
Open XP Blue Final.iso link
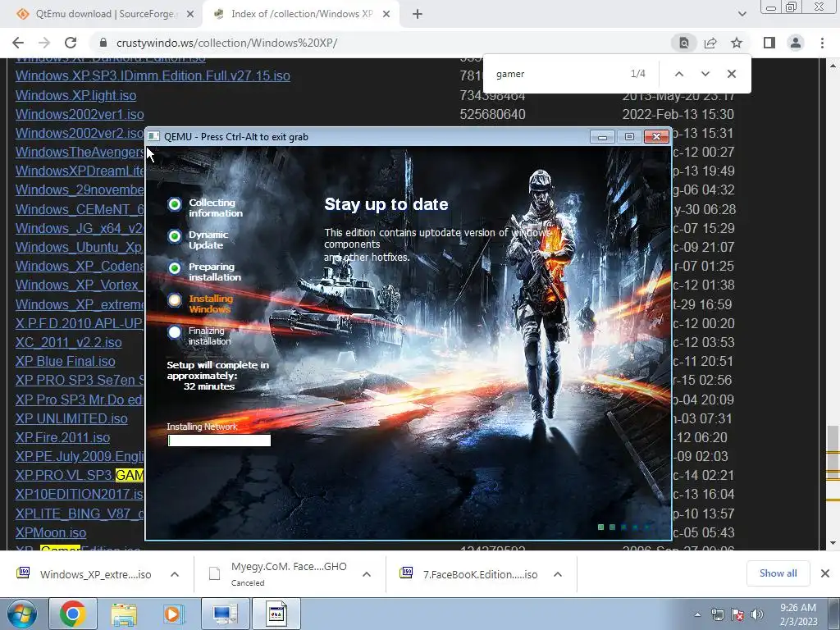(x=65, y=361)
